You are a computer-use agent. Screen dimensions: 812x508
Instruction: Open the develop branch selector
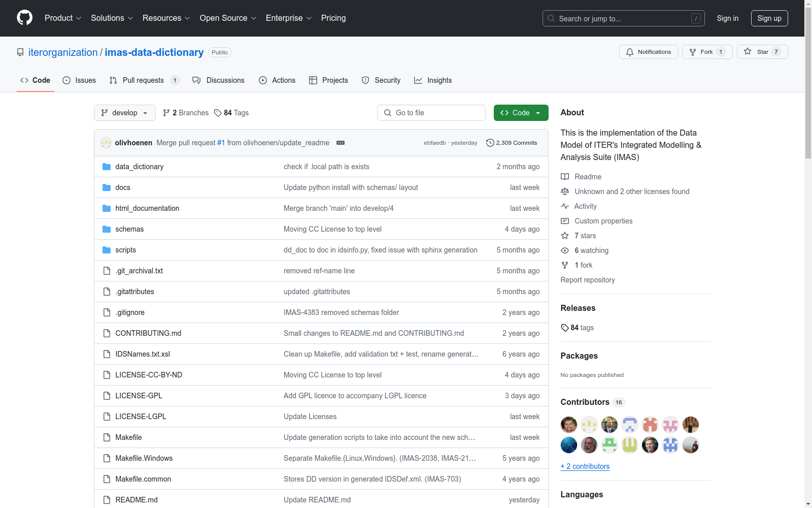tap(124, 113)
